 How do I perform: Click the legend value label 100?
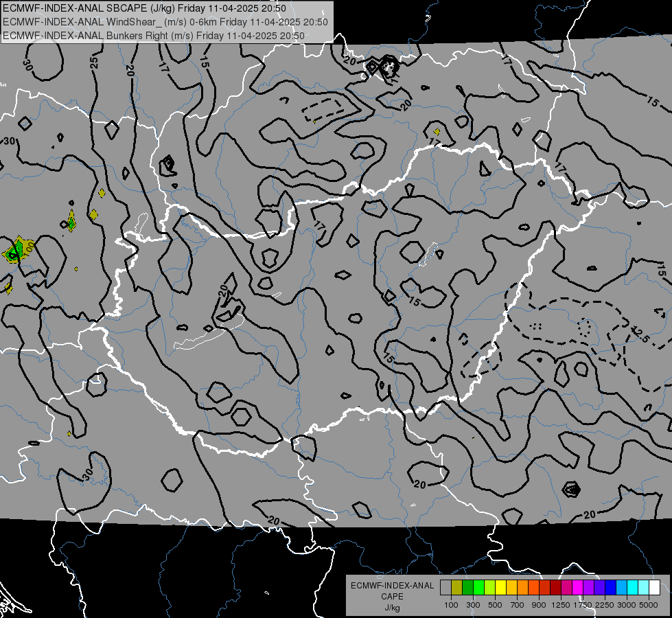pos(451,605)
